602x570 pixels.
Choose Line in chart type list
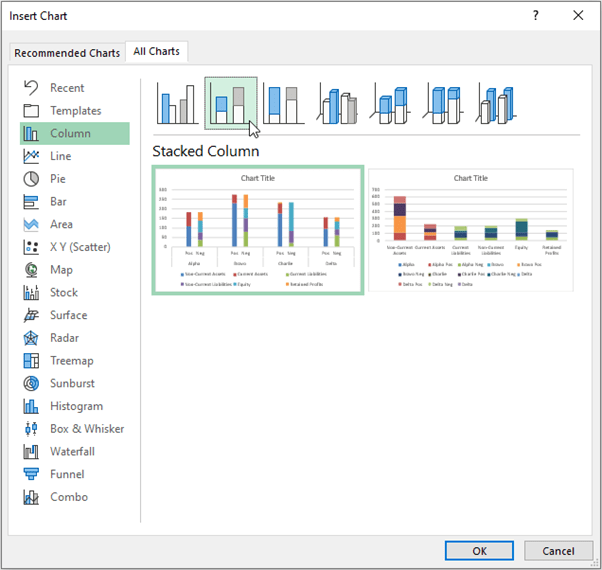coord(60,156)
